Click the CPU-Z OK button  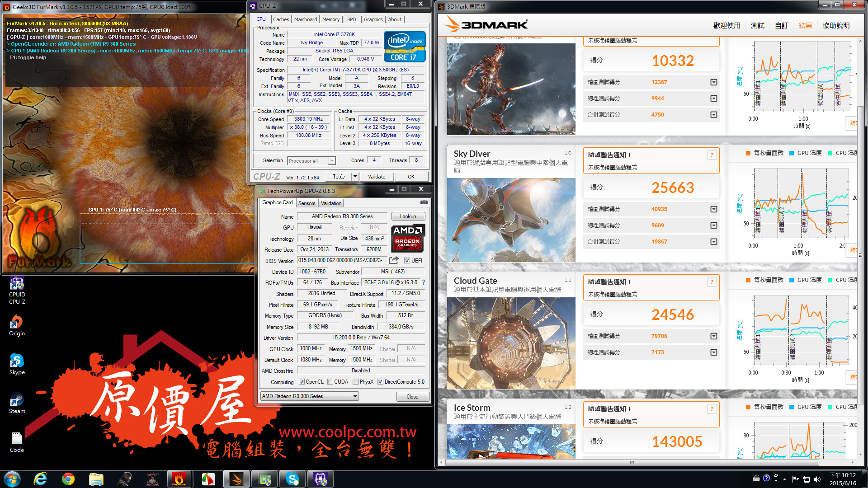coord(411,177)
